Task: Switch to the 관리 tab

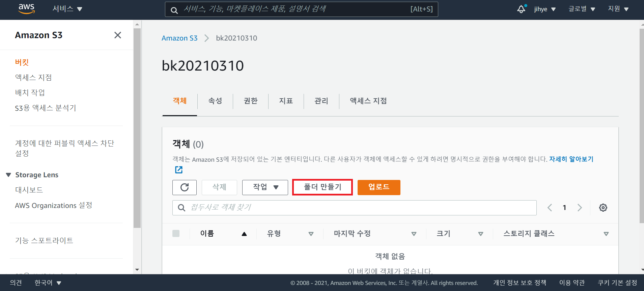Action: coord(321,101)
